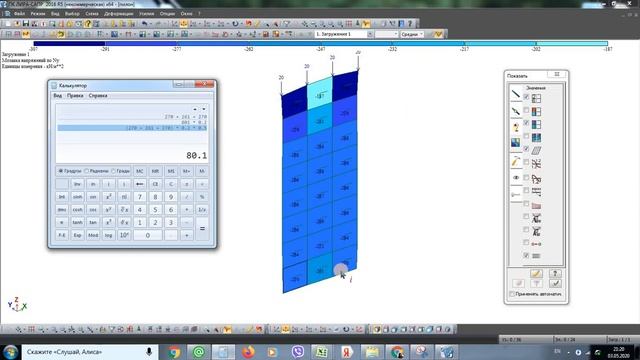The height and width of the screenshot is (360, 640).
Task: Open Yandex browser from the taskbar
Action: tap(347, 352)
